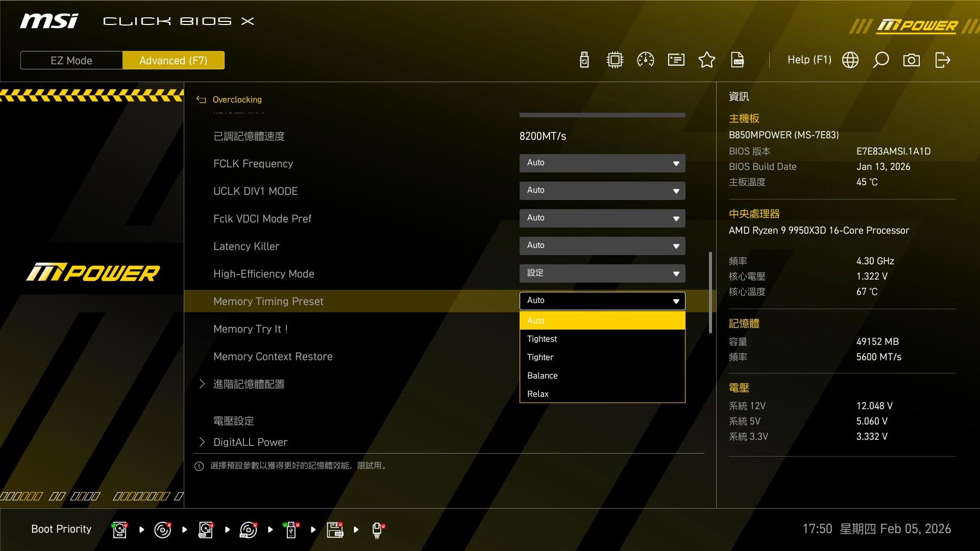980x551 pixels.
Task: Open Latency Killer dropdown
Action: click(602, 246)
